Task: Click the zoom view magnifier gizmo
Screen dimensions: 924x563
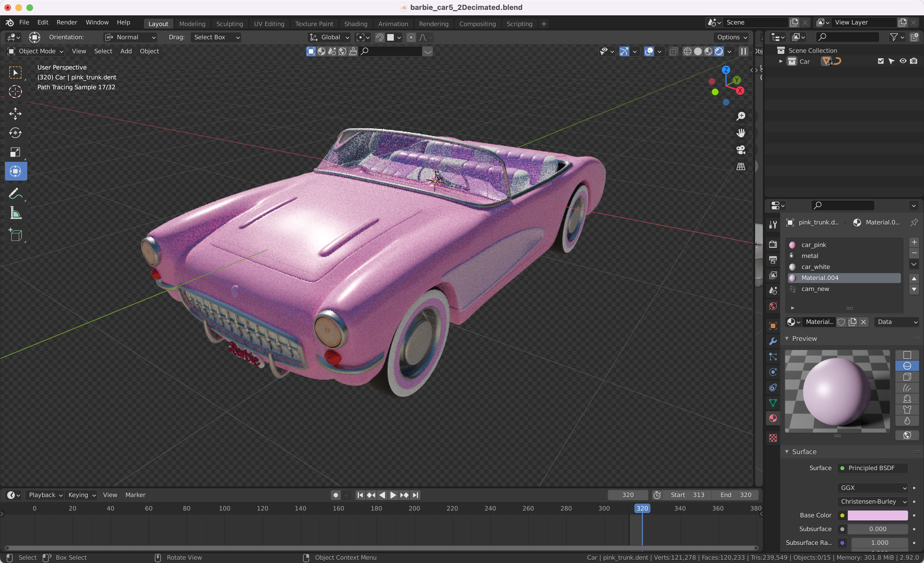Action: [741, 117]
